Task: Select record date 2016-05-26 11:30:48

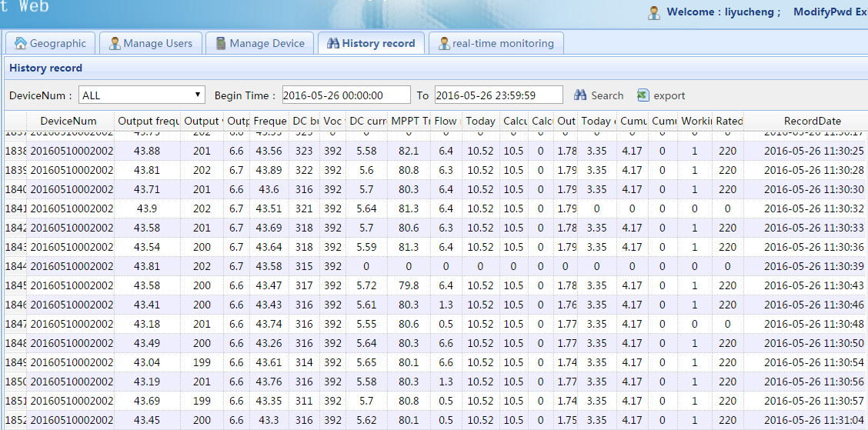Action: 814,324
